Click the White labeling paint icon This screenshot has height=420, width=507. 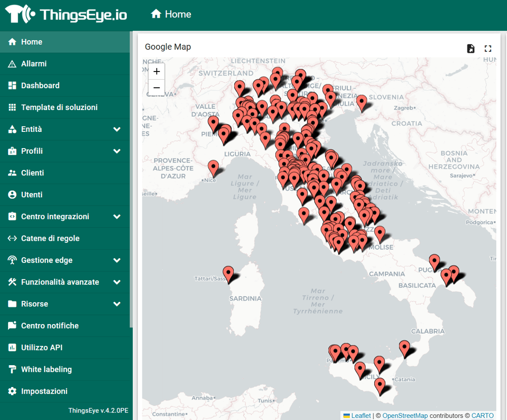pyautogui.click(x=13, y=369)
